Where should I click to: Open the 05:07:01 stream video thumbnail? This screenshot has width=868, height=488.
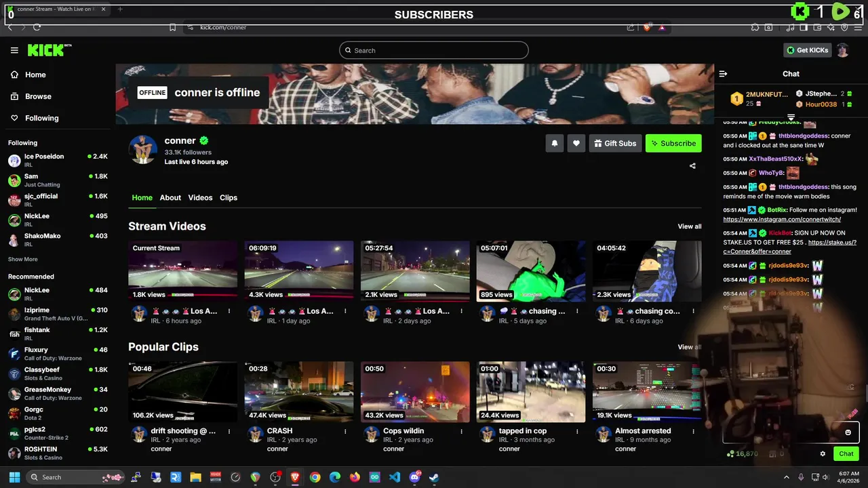click(x=531, y=271)
